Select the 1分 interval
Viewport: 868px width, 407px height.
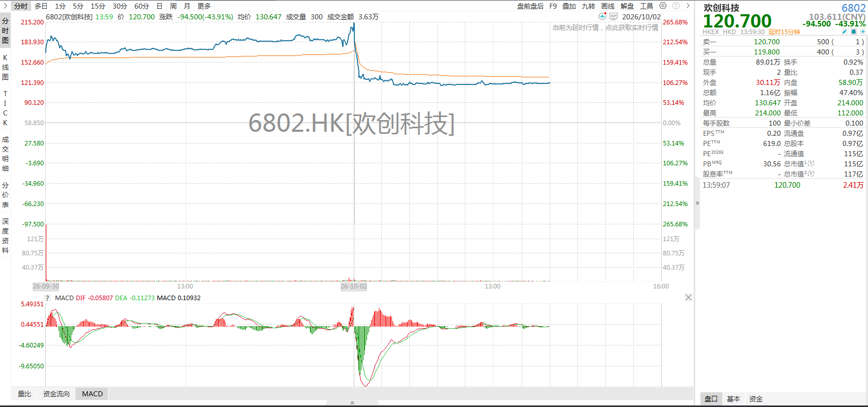(x=61, y=6)
